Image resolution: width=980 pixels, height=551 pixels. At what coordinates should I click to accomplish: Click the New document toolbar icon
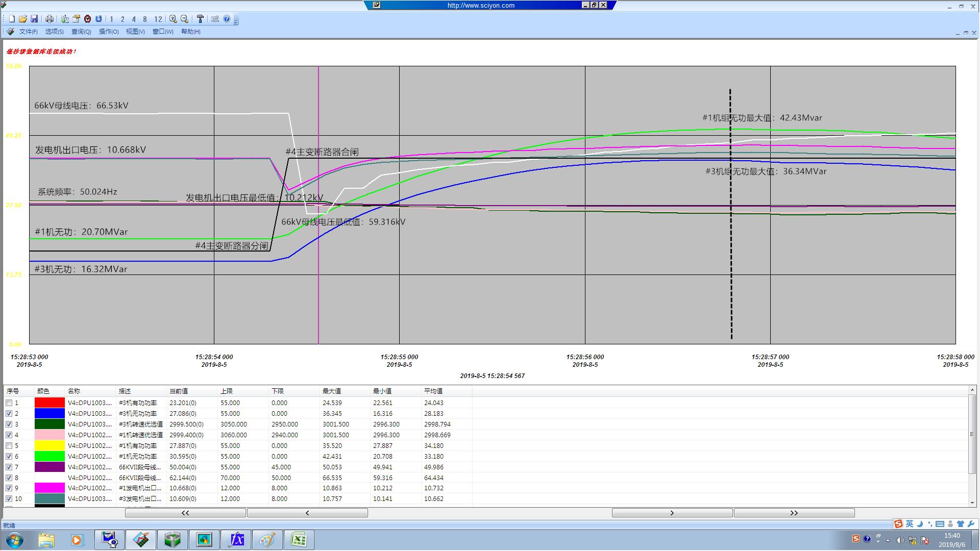(12, 19)
